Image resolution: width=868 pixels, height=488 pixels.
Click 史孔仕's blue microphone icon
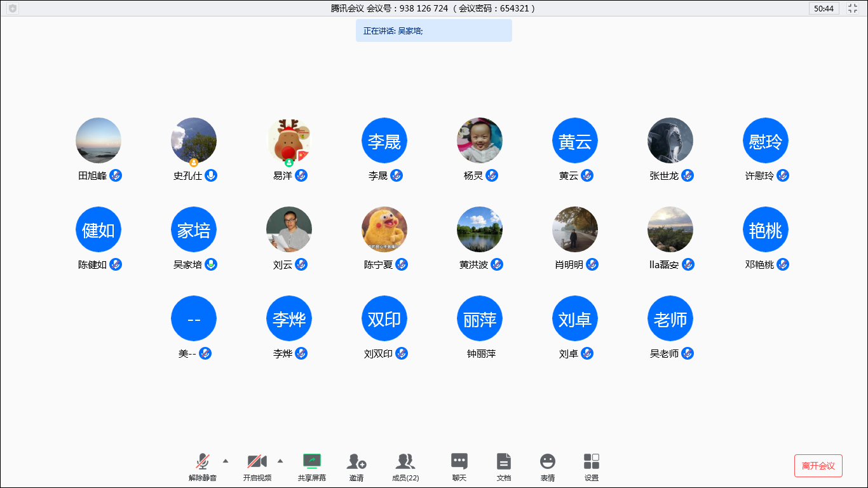pos(211,175)
